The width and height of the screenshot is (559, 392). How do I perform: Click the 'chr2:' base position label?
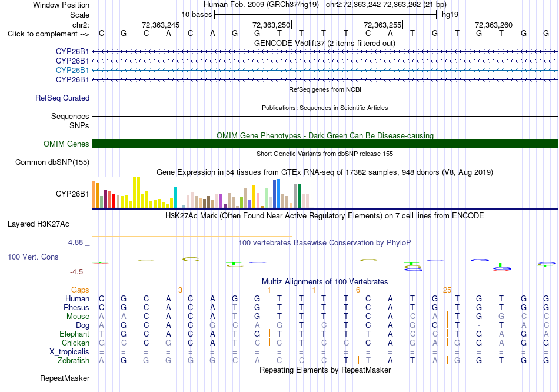click(x=81, y=25)
